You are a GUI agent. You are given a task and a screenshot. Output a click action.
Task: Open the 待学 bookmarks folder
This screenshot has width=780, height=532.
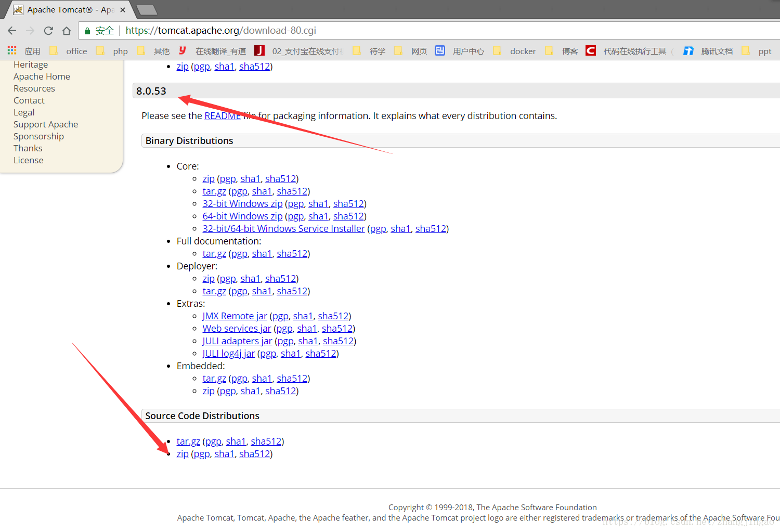(369, 51)
